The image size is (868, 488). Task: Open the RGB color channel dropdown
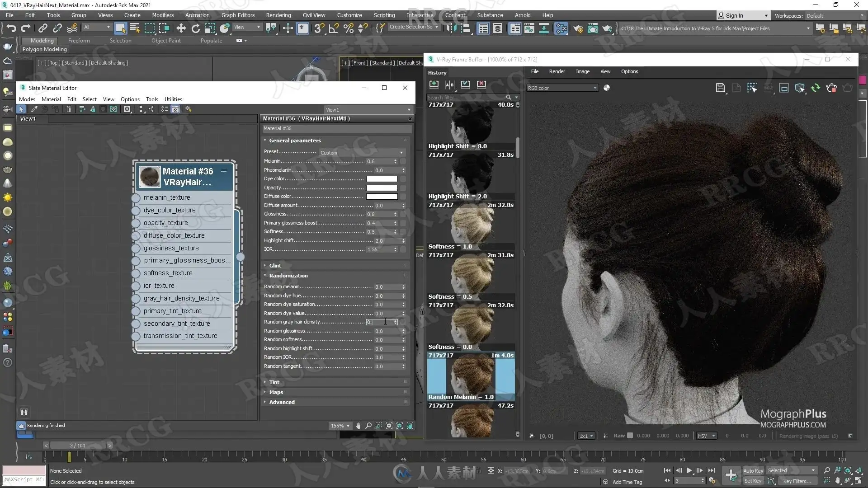(562, 88)
